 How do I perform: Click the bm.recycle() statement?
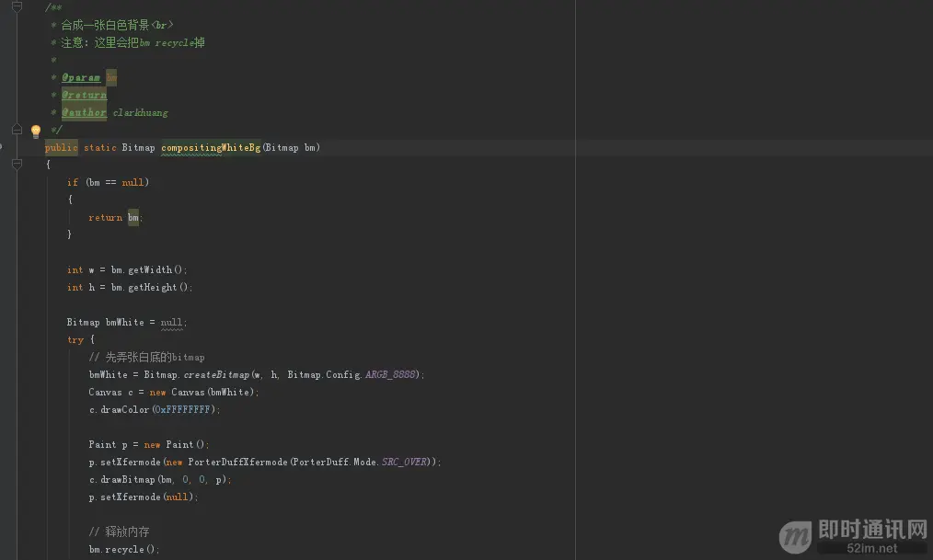pyautogui.click(x=124, y=549)
